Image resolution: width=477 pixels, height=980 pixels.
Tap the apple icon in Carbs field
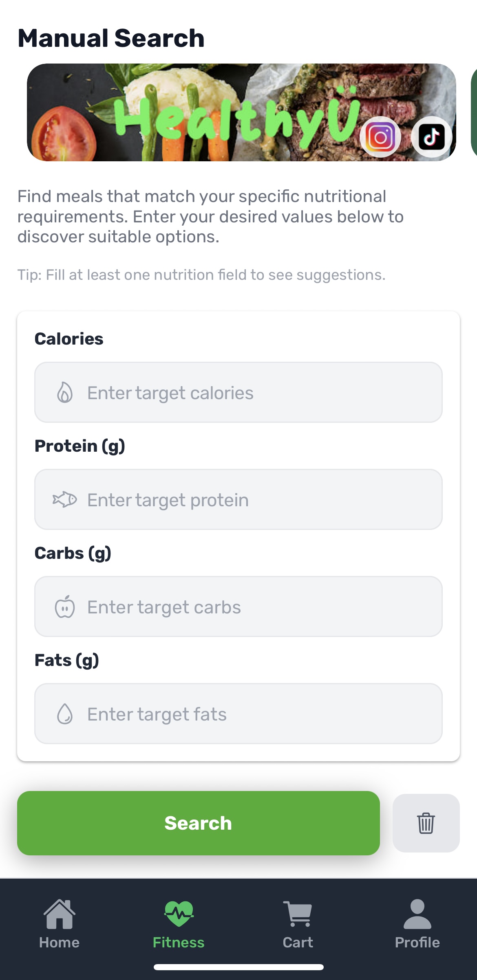65,607
